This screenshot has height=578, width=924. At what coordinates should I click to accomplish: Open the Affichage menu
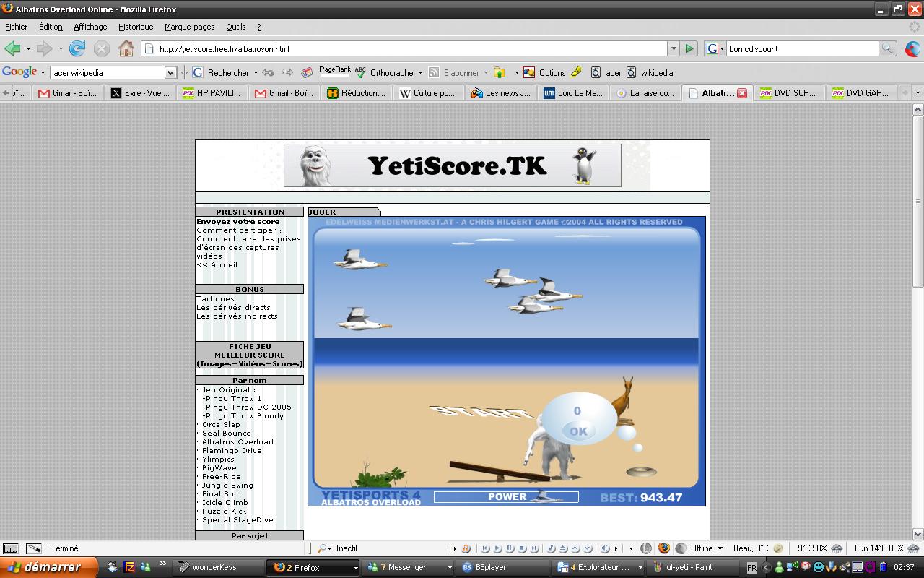click(x=90, y=27)
